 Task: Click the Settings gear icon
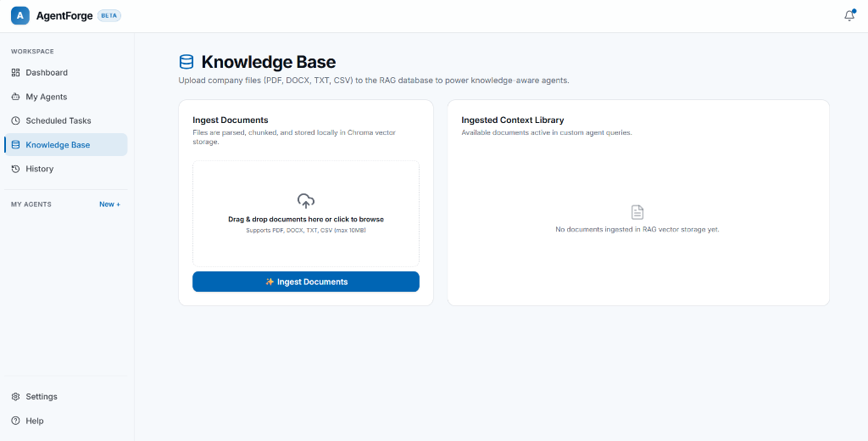pyautogui.click(x=15, y=397)
